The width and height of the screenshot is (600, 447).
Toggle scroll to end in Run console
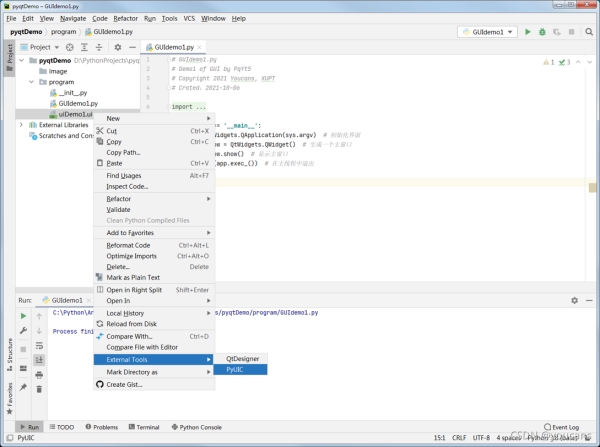point(39,359)
